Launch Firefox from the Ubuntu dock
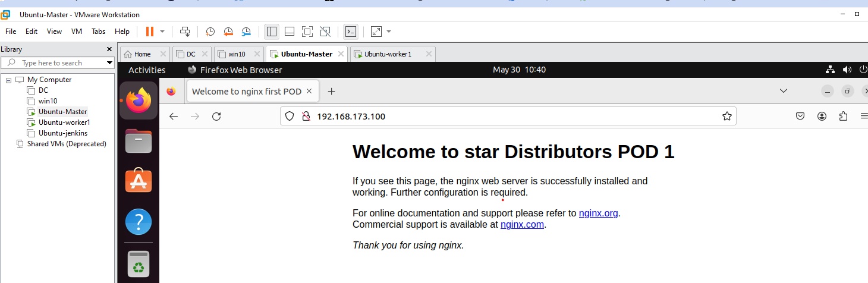This screenshot has height=283, width=868. click(x=139, y=100)
